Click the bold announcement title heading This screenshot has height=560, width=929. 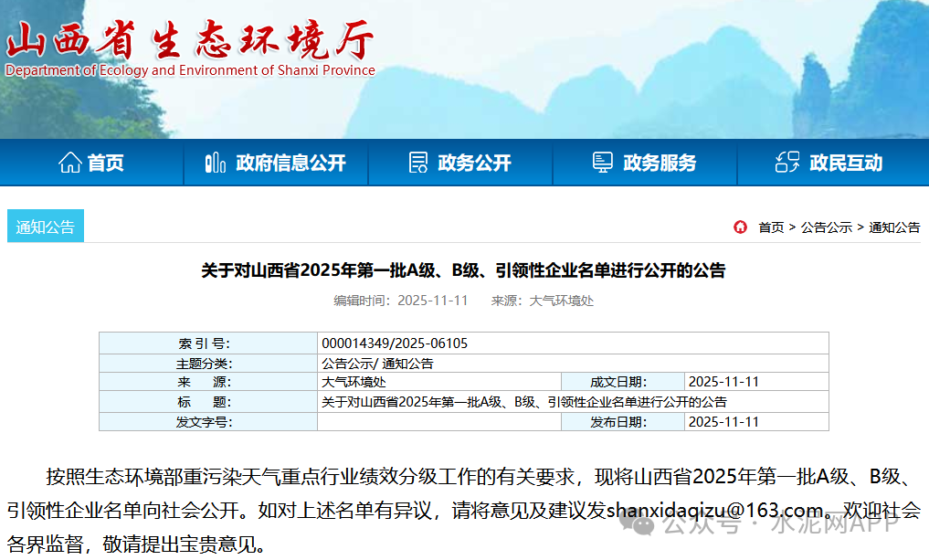pyautogui.click(x=463, y=270)
